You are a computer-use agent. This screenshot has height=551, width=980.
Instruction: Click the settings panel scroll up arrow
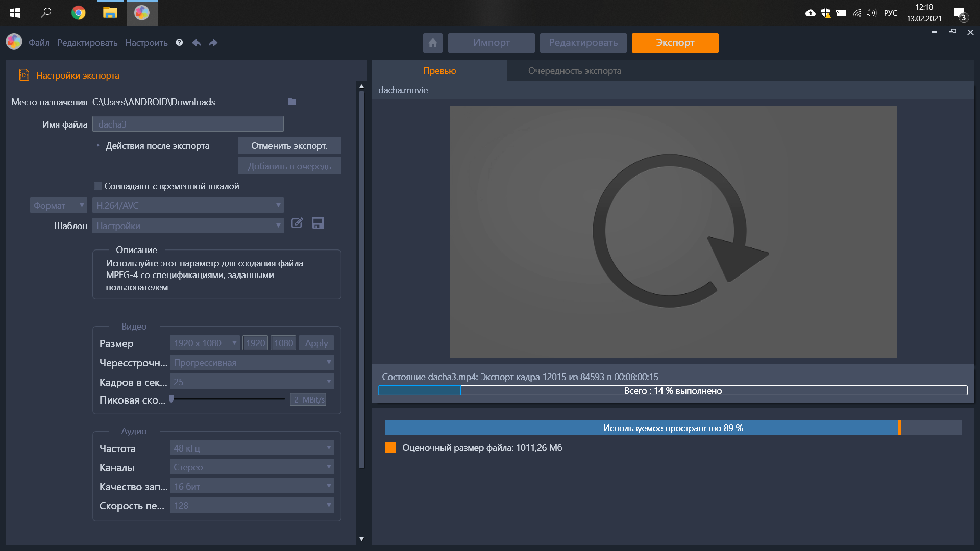(361, 86)
